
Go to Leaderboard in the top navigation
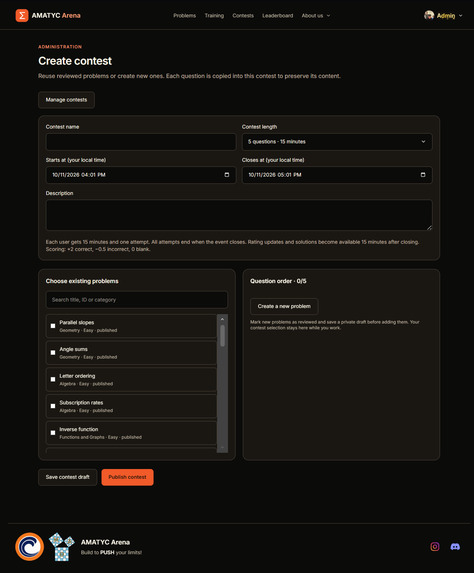point(278,16)
